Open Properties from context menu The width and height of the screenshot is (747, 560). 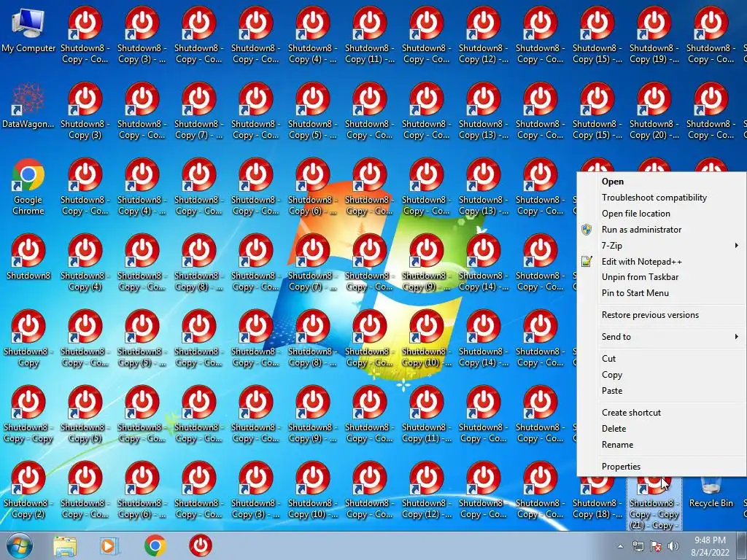(661, 467)
